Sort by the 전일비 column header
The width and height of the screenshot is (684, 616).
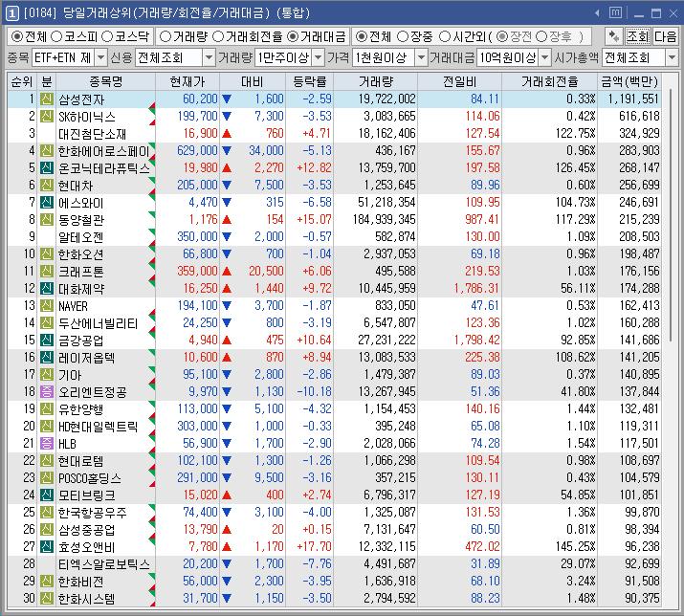click(460, 81)
